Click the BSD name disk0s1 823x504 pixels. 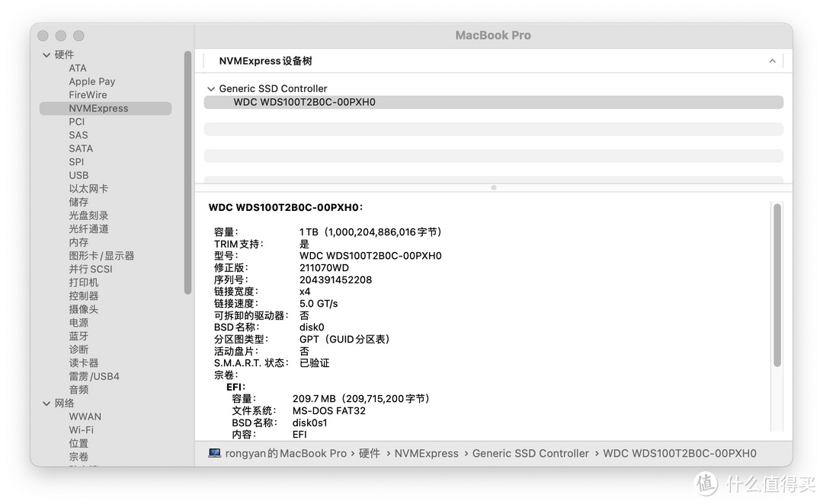coord(309,423)
